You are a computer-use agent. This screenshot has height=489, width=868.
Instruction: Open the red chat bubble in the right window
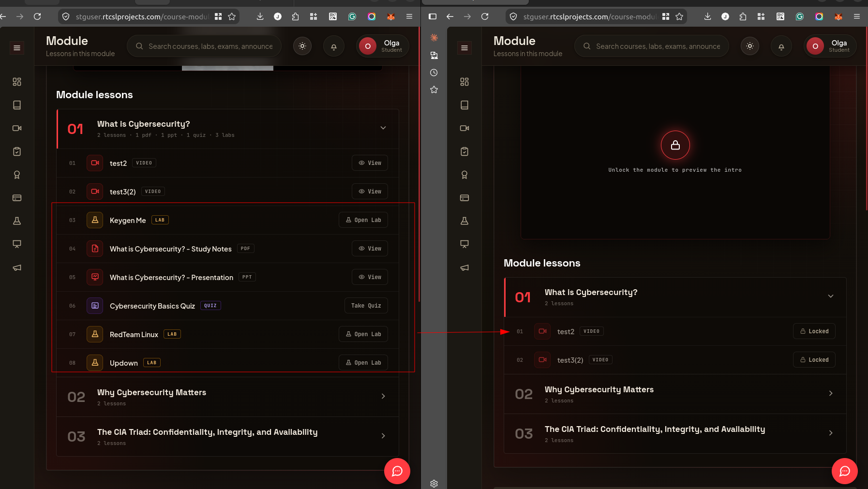tap(845, 471)
